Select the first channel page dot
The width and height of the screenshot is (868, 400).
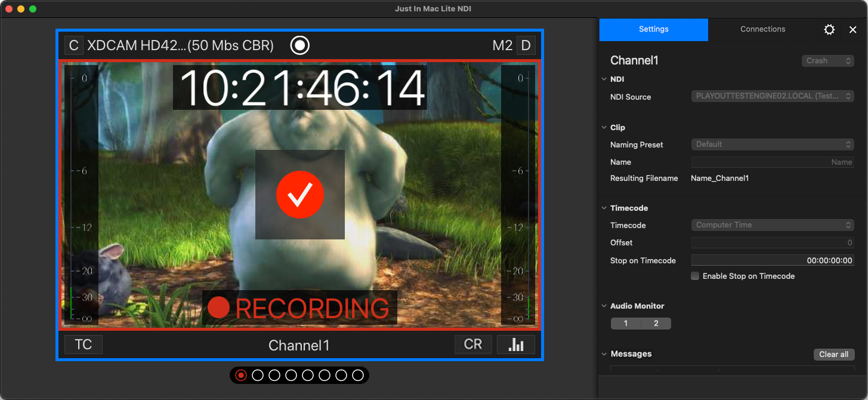[x=241, y=375]
